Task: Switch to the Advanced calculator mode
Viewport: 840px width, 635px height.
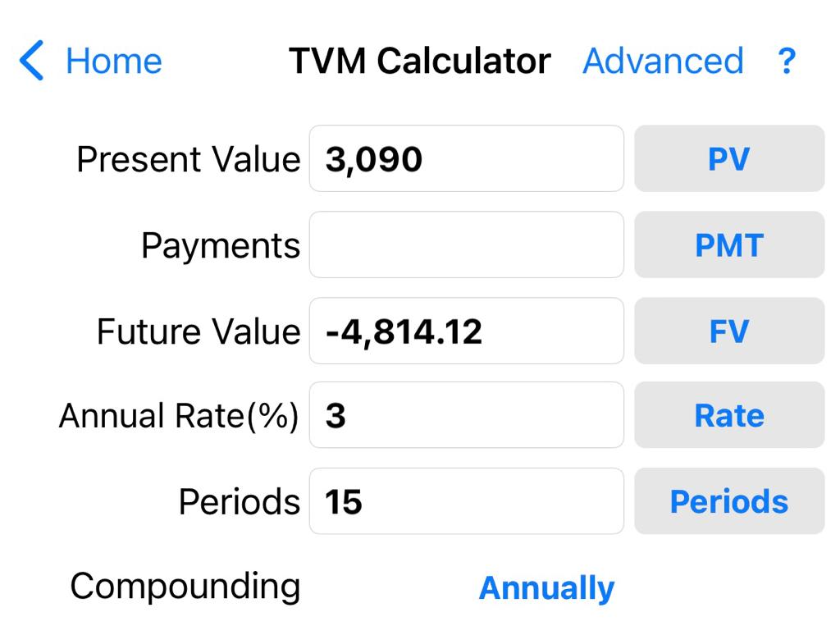Action: [663, 62]
